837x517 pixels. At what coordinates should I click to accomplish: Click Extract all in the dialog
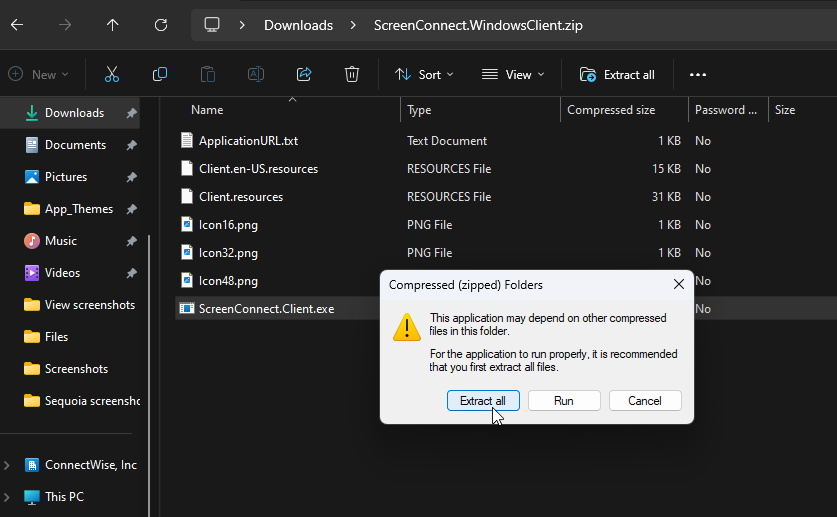pyautogui.click(x=482, y=400)
